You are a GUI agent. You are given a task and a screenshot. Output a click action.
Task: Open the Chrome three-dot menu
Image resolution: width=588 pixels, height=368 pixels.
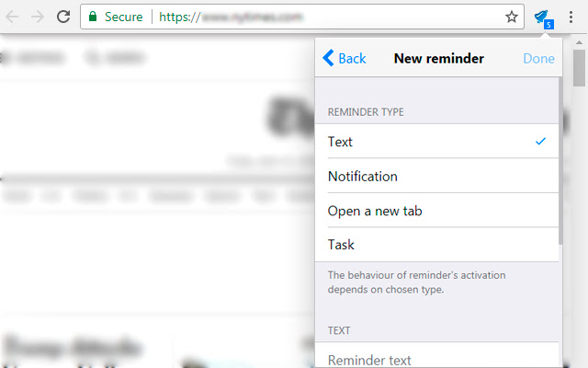click(571, 17)
